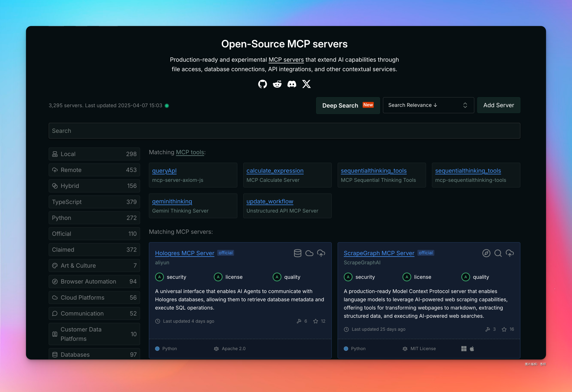Toggle the Official filter

pyautogui.click(x=94, y=234)
